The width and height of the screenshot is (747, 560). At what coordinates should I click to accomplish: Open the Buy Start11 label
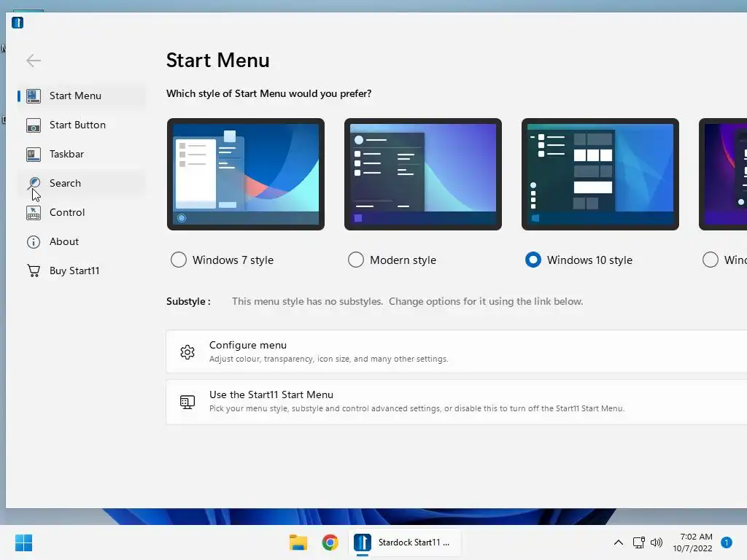[x=75, y=271]
